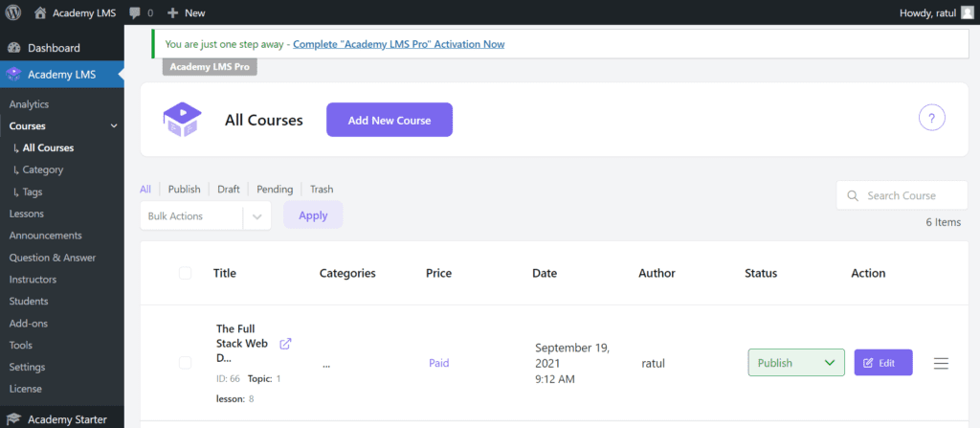Screen dimensions: 980x428
Task: Filter courses by All tab
Action: 145,189
